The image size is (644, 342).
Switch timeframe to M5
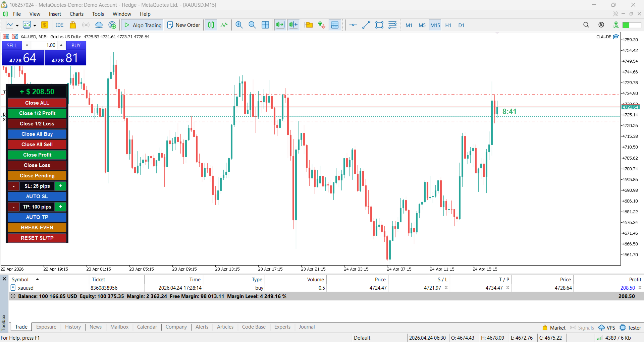coord(422,25)
